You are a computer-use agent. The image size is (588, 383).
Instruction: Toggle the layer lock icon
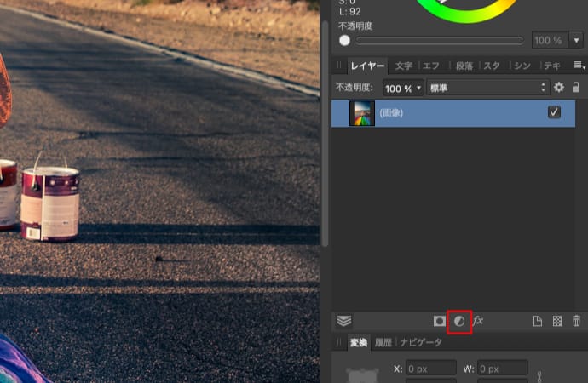pos(576,88)
